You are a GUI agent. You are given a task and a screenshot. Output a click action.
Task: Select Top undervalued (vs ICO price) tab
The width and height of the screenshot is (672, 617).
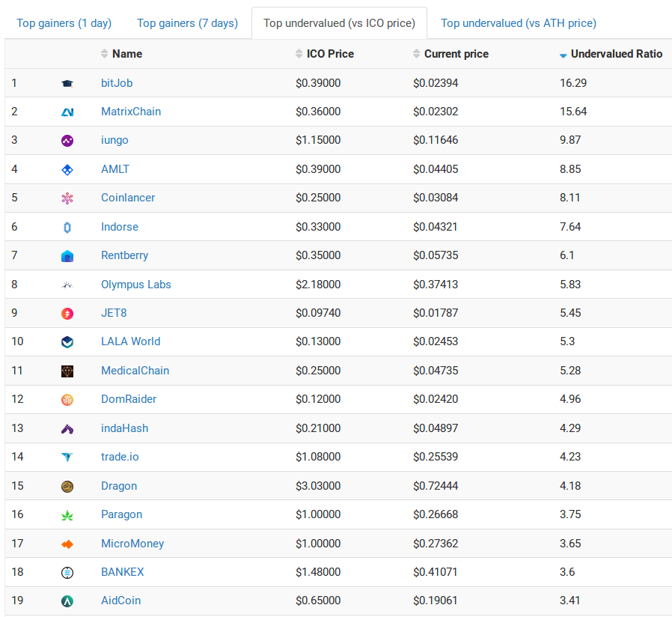click(x=339, y=22)
